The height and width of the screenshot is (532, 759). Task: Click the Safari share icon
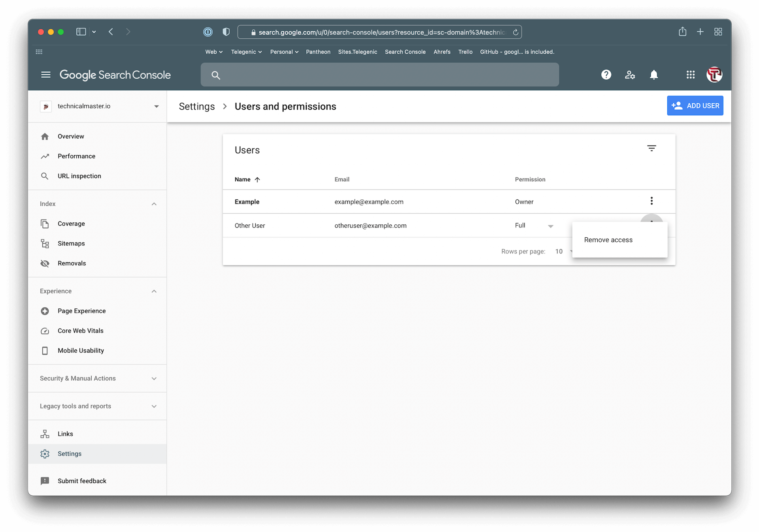[682, 32]
